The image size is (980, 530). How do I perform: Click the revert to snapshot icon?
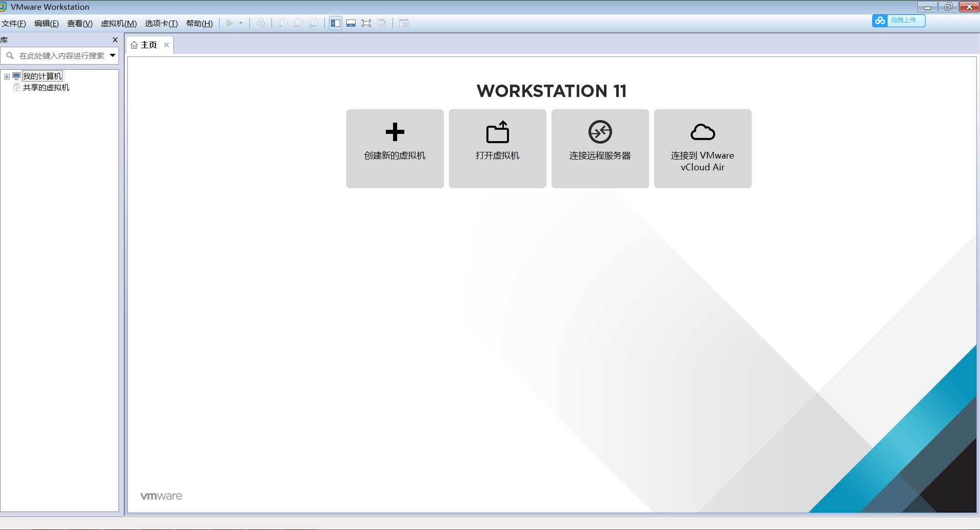tap(298, 23)
